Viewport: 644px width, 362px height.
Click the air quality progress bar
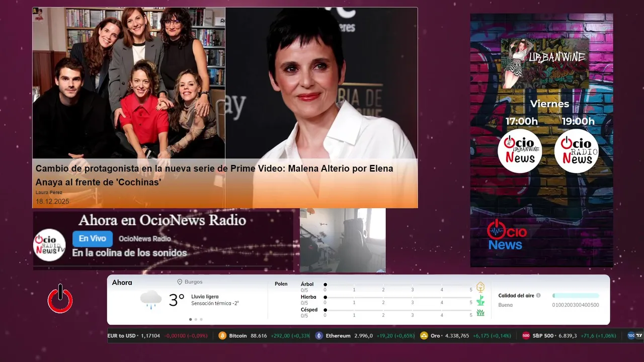tap(576, 296)
